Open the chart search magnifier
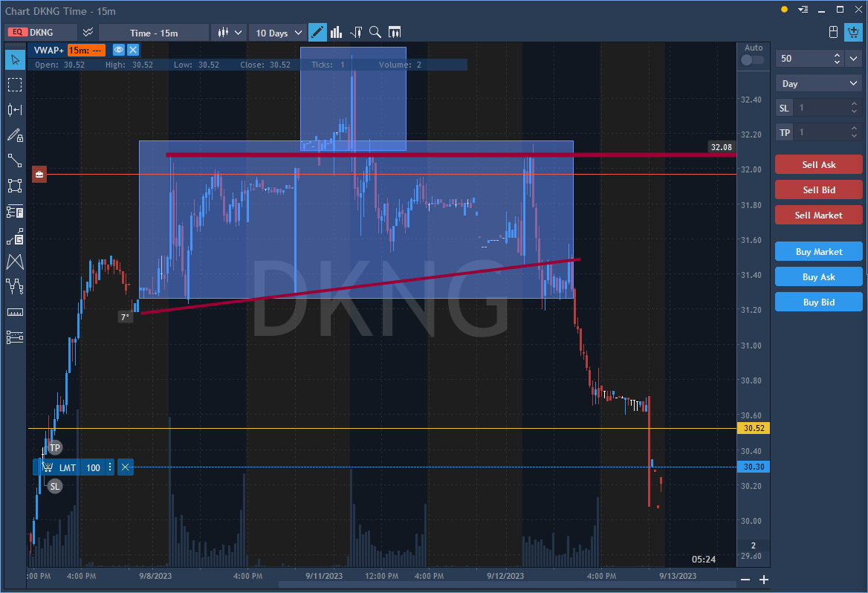 [375, 32]
